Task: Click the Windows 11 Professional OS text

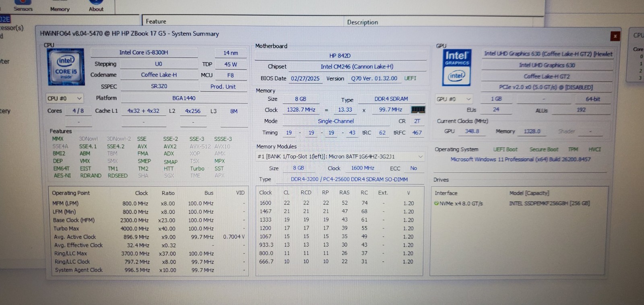Action: click(x=520, y=159)
